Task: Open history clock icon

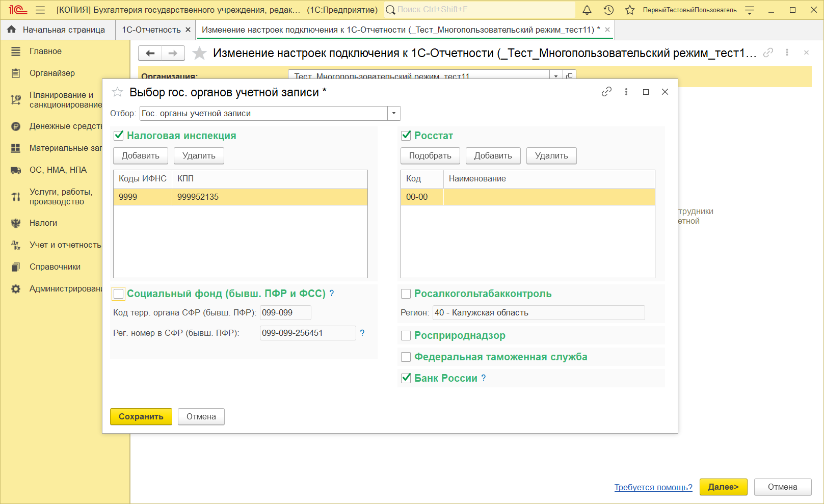Action: pos(608,10)
